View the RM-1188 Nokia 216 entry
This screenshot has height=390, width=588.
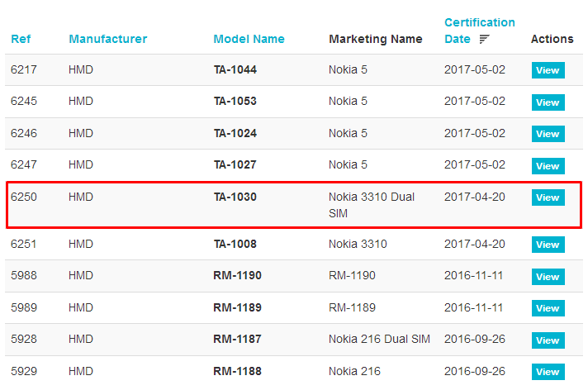548,372
